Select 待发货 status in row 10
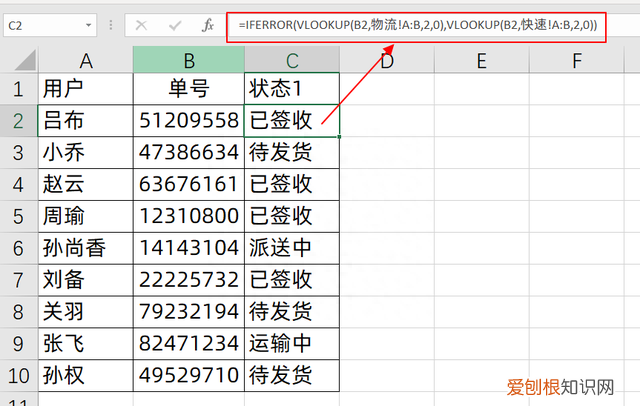 coord(292,375)
